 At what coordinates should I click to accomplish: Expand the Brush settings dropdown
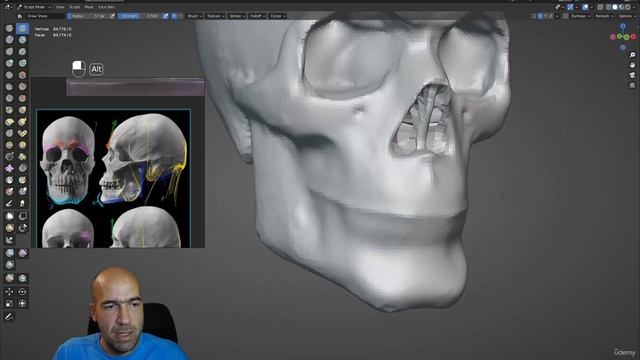coord(194,16)
